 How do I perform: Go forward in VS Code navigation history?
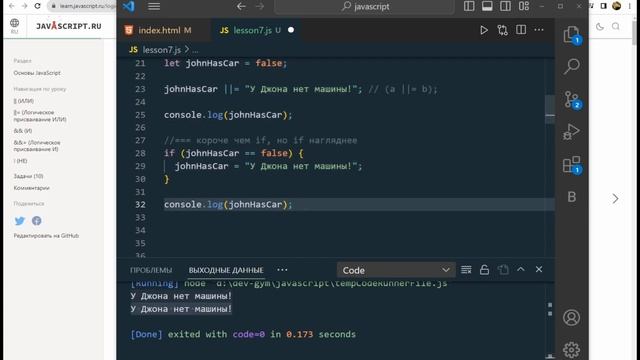[x=260, y=7]
